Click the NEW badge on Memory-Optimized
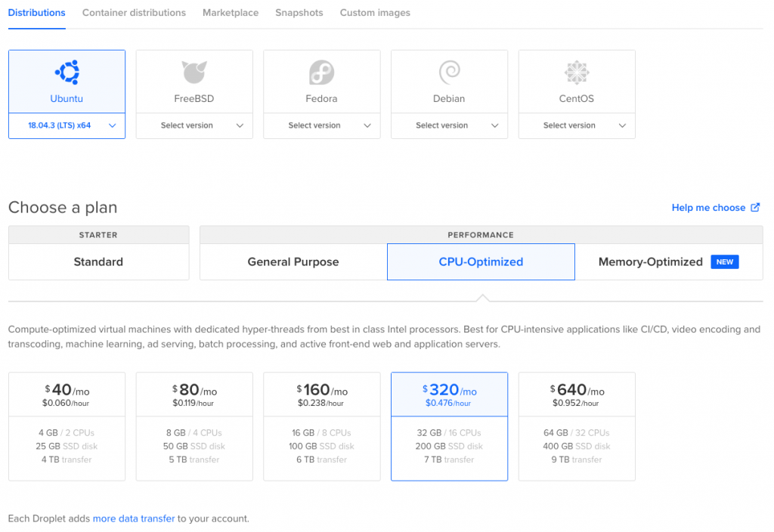 coord(725,262)
